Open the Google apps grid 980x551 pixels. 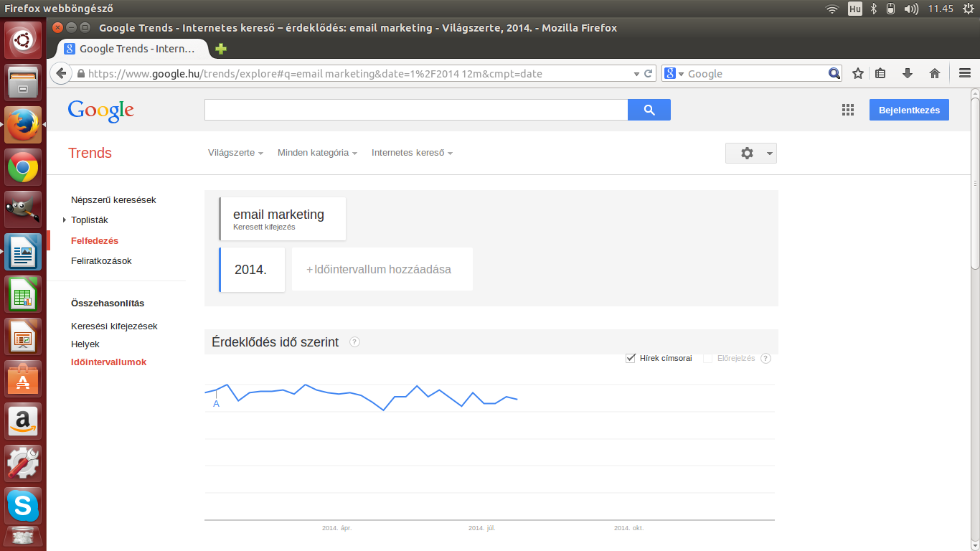(x=848, y=110)
